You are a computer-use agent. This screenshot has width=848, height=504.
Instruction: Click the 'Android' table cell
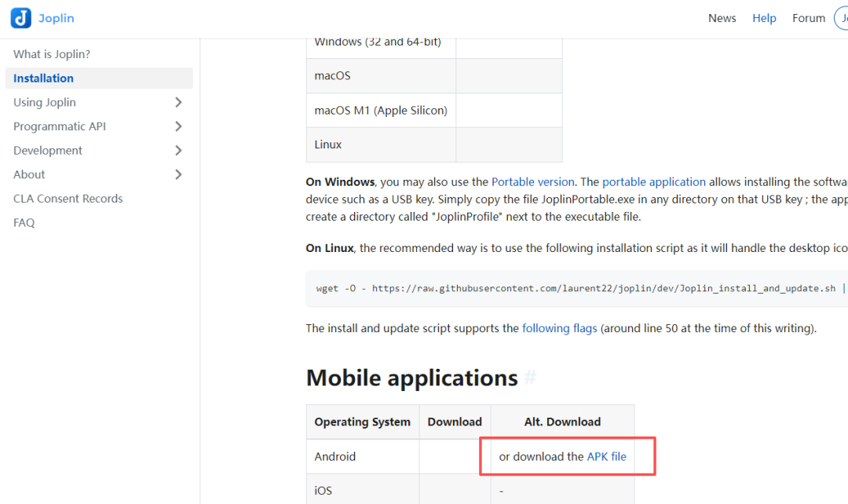coord(362,456)
